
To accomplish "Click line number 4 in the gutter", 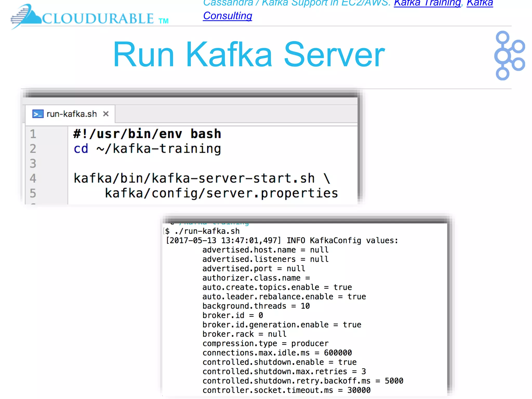I will 33,178.
